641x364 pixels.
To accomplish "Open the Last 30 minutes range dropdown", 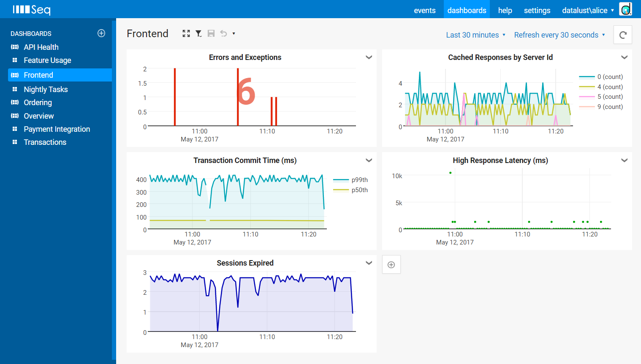I will click(475, 35).
